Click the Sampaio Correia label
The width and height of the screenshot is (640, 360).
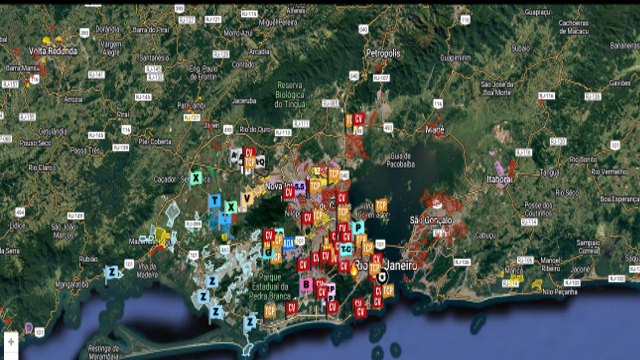(588, 247)
